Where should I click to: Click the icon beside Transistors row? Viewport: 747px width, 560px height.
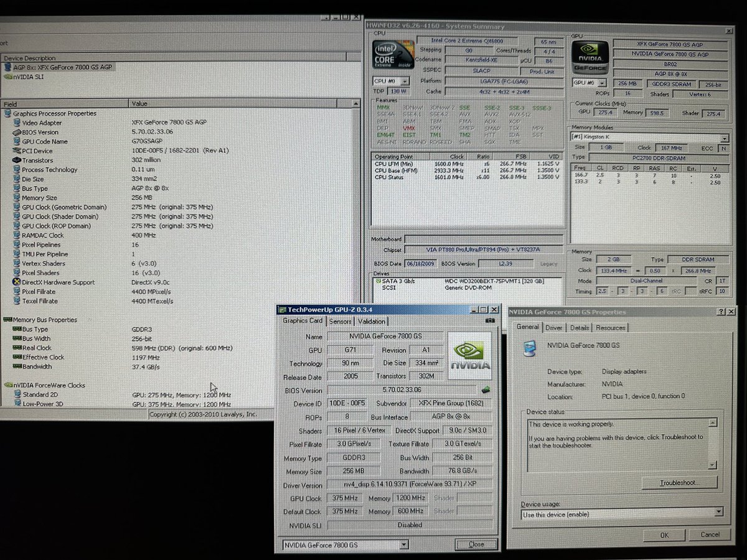point(17,160)
